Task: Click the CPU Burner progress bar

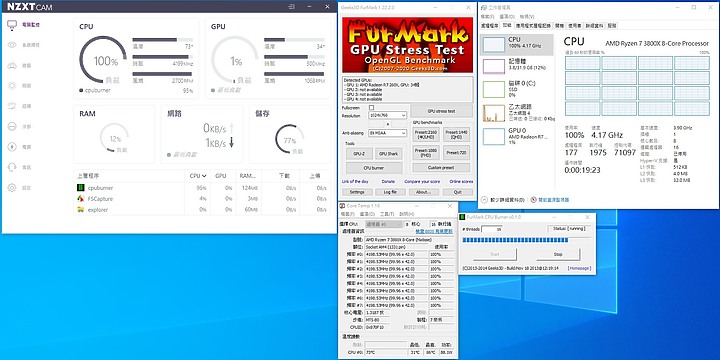Action: [x=526, y=240]
